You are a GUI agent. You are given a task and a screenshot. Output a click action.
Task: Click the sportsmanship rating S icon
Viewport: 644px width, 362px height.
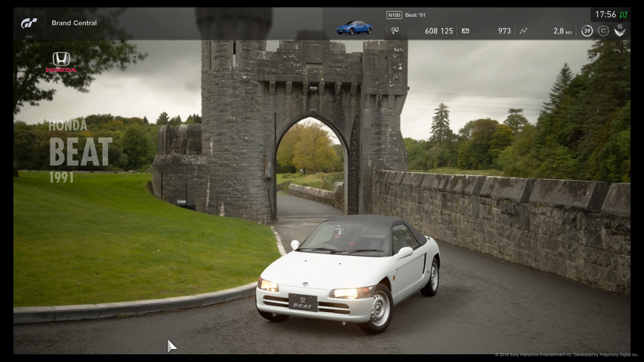[x=620, y=31]
